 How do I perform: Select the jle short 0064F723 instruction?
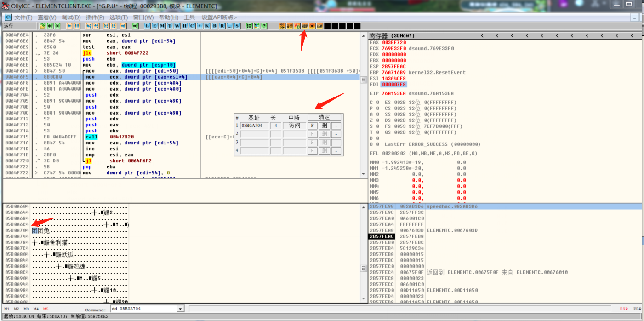[x=181, y=53]
